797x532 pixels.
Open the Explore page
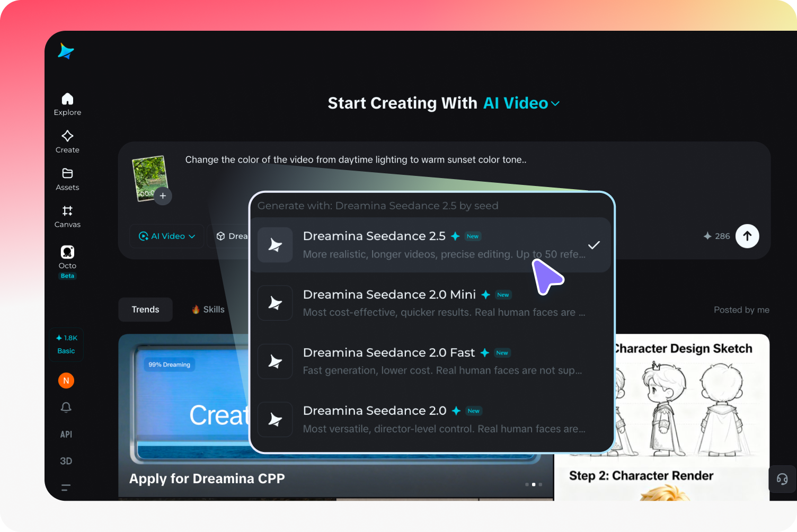[x=67, y=104]
